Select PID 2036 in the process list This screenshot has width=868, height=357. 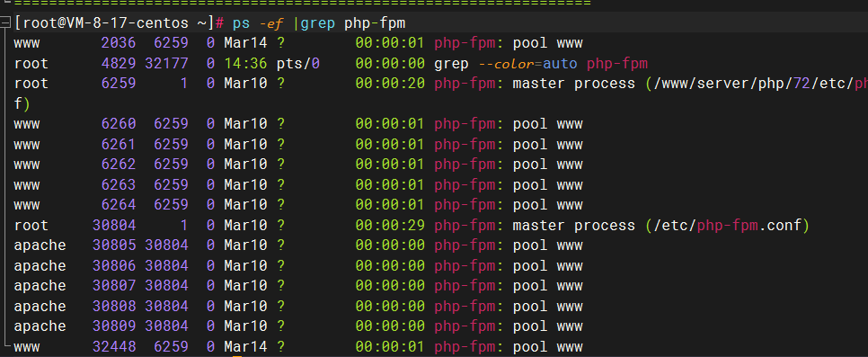[x=119, y=43]
